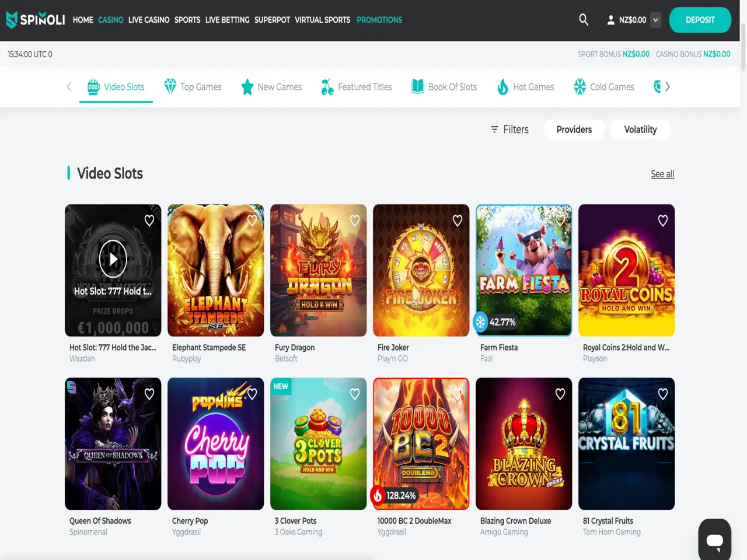Toggle favorite heart on Royal Coins 2
Image resolution: width=747 pixels, height=560 pixels.
point(663,220)
